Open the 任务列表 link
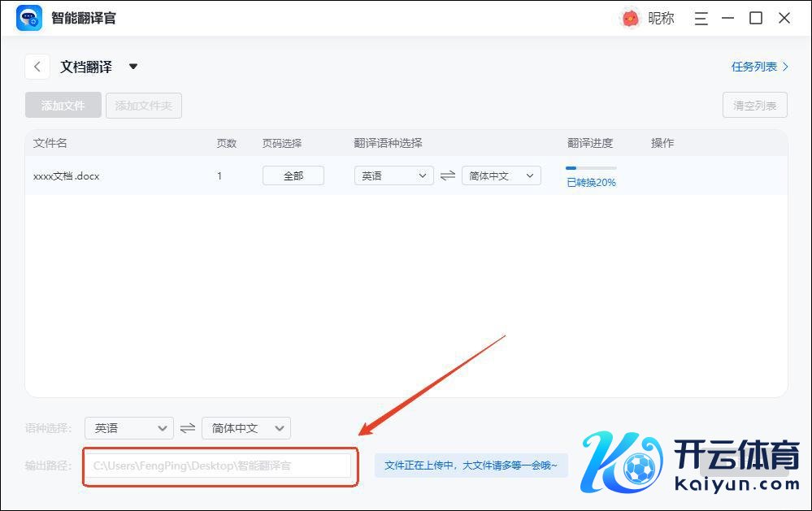 click(x=759, y=67)
